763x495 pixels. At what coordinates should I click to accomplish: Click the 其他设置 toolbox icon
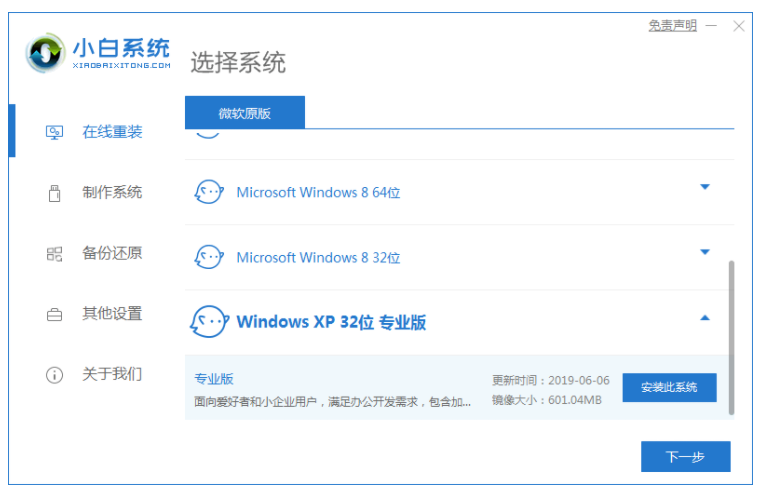coord(55,314)
